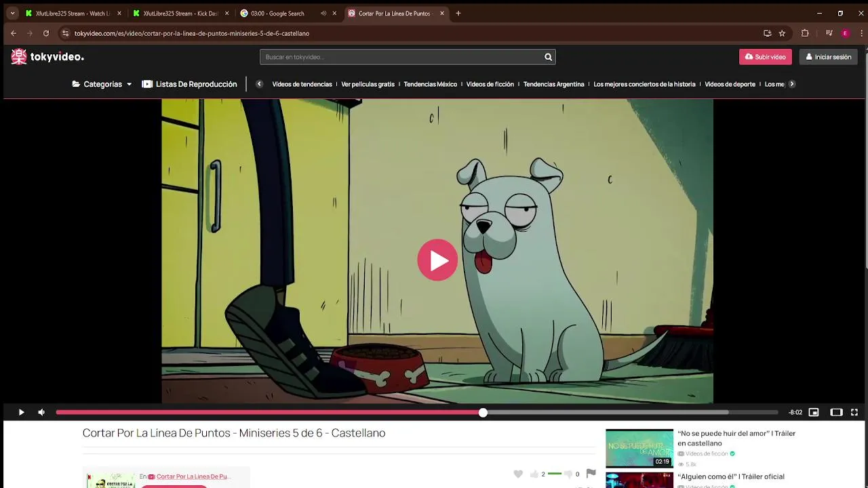Open browser extensions puzzle icon
868x488 pixels.
[805, 33]
